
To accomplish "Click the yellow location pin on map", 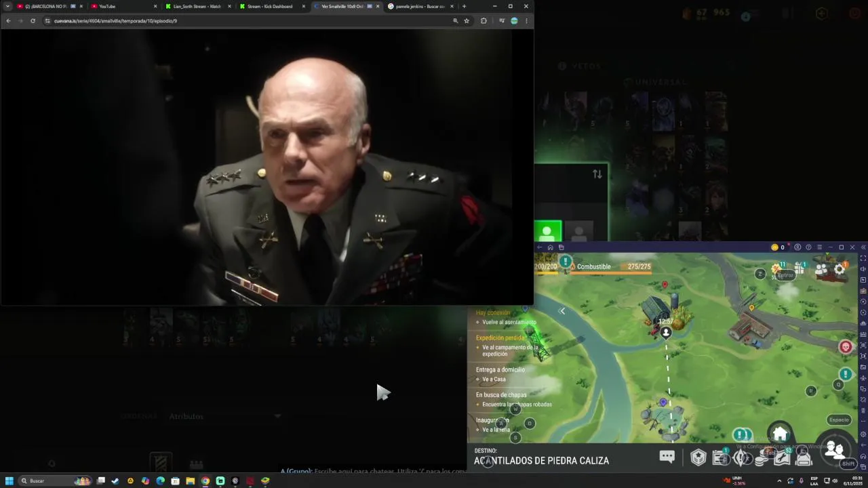I will click(751, 308).
